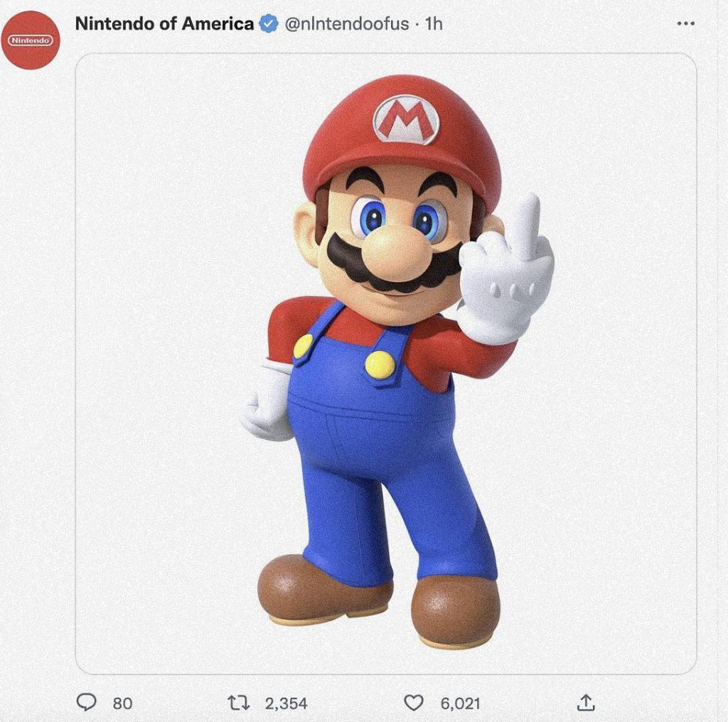
Task: Retweet using the arrows icon
Action: tap(237, 703)
